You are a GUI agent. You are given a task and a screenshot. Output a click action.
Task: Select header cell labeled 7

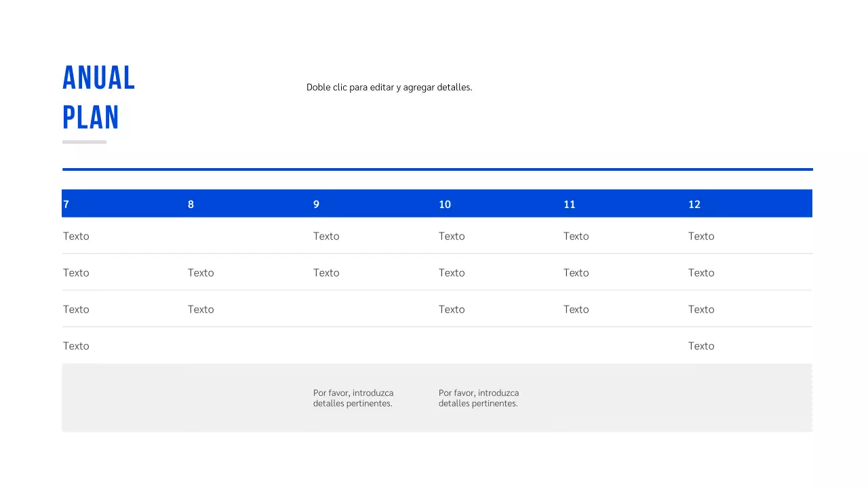[66, 204]
